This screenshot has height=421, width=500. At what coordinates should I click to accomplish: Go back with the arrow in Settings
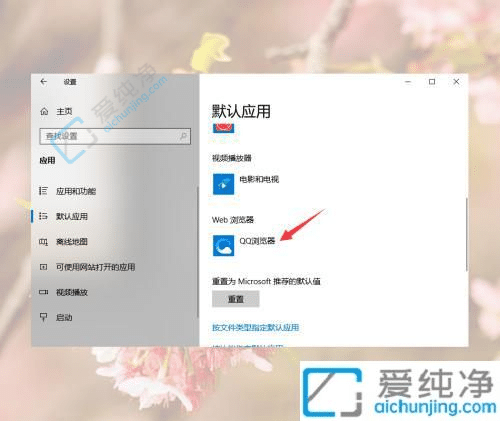tap(44, 82)
